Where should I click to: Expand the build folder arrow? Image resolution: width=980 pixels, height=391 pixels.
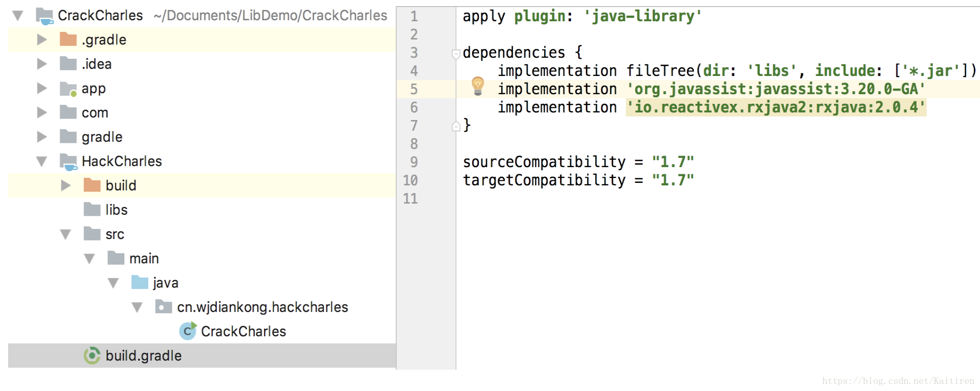66,185
